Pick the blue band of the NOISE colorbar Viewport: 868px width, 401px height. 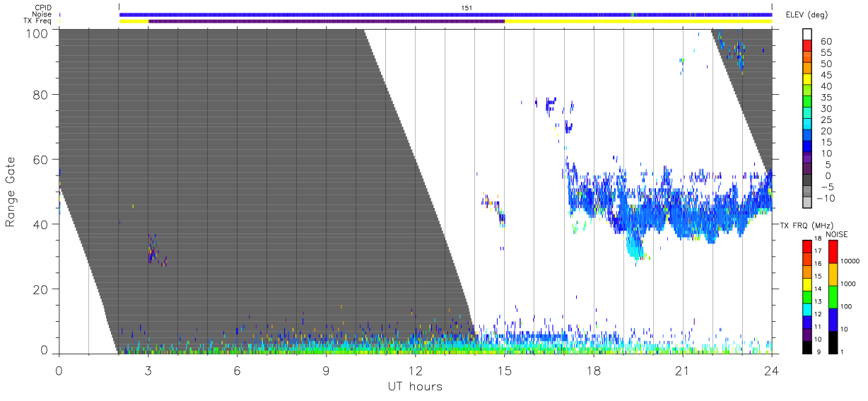pos(833,319)
